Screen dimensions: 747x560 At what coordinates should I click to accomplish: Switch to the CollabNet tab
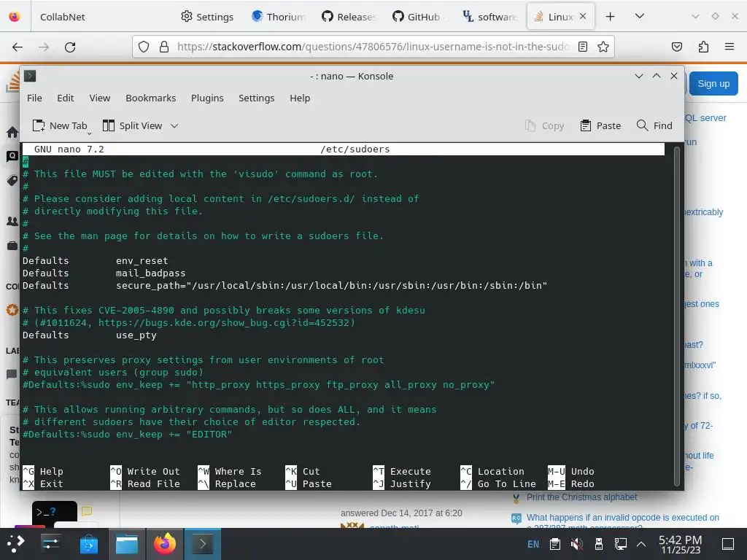tap(63, 17)
